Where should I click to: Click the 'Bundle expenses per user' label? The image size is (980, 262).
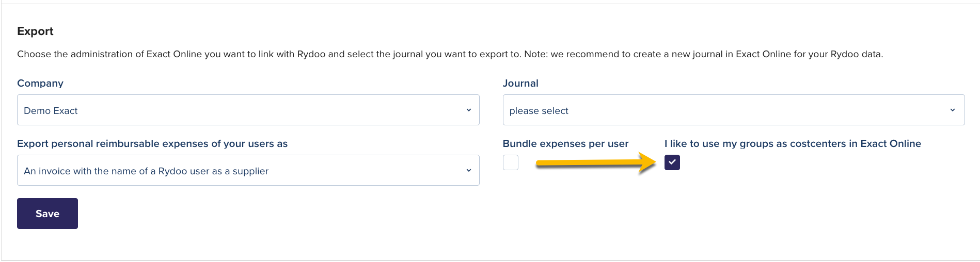click(565, 143)
